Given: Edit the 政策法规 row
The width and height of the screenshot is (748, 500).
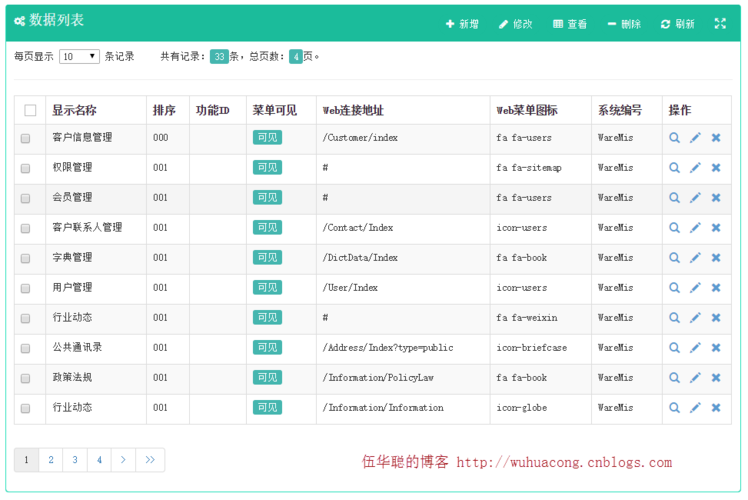Looking at the screenshot, I should point(695,377).
